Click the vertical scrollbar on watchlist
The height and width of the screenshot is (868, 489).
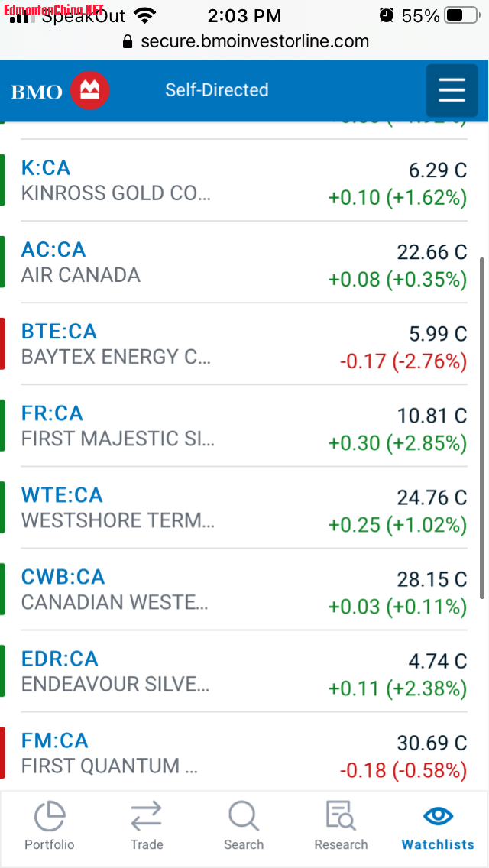[x=481, y=428]
